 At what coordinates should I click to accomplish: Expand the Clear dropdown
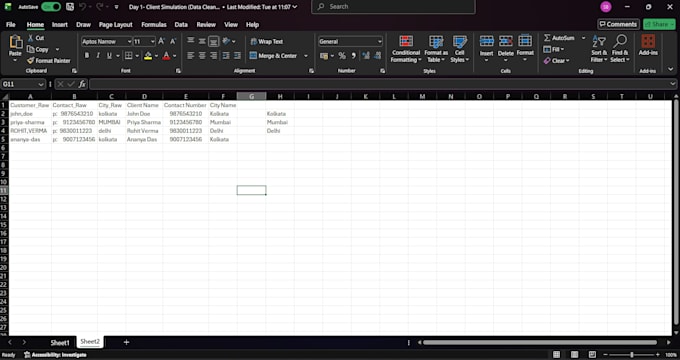point(567,61)
